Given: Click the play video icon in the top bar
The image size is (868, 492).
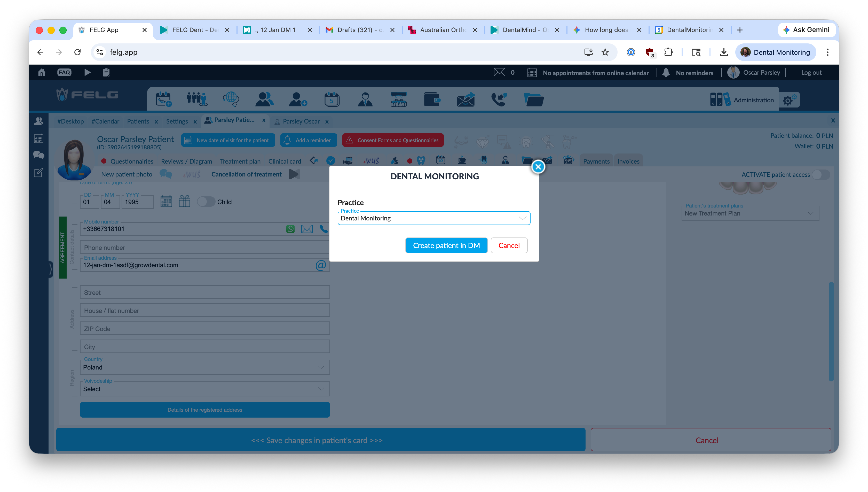Looking at the screenshot, I should click(x=87, y=72).
